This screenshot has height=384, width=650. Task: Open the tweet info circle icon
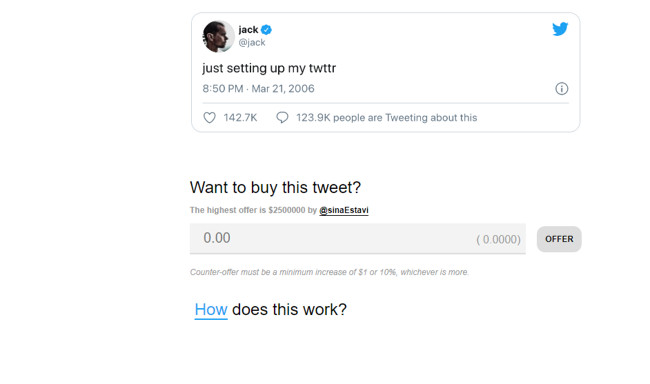point(562,89)
